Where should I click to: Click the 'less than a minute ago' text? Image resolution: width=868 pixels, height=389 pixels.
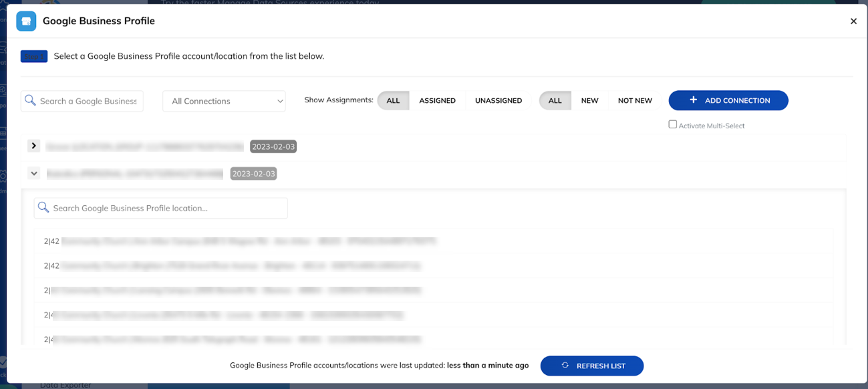click(488, 366)
